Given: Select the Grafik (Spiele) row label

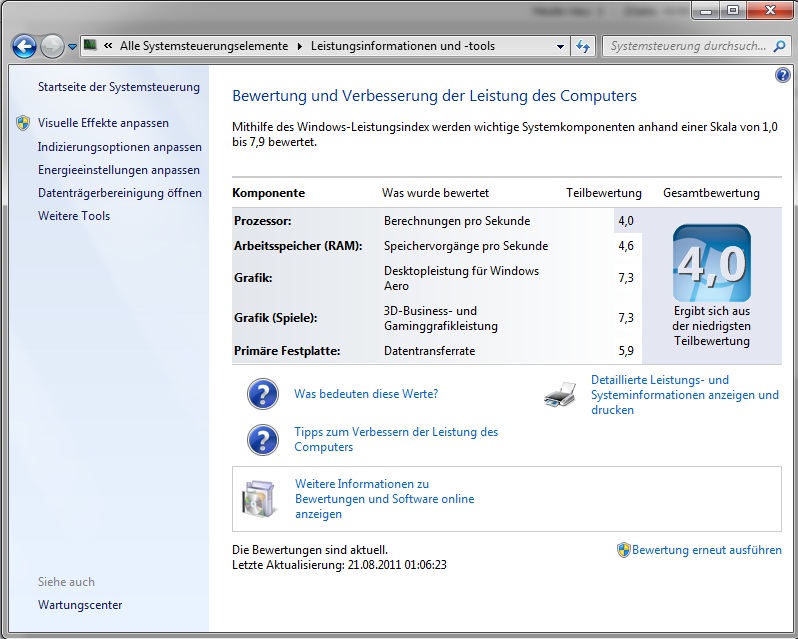Looking at the screenshot, I should click(x=275, y=317).
